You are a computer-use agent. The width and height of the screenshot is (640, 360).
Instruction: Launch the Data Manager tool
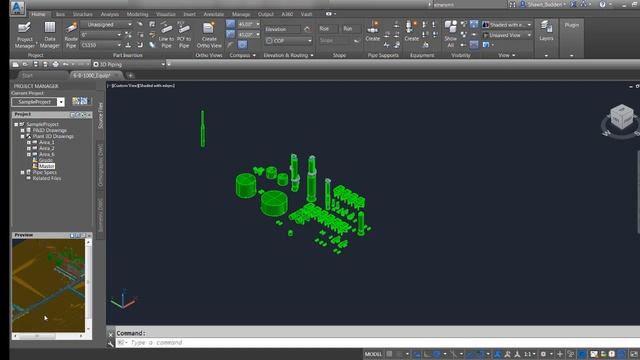(x=50, y=35)
